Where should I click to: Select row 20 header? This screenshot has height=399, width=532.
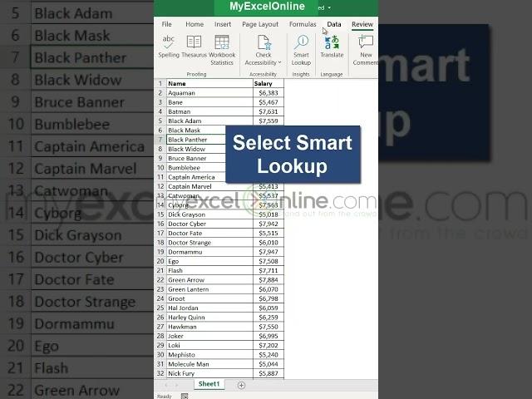[160, 261]
